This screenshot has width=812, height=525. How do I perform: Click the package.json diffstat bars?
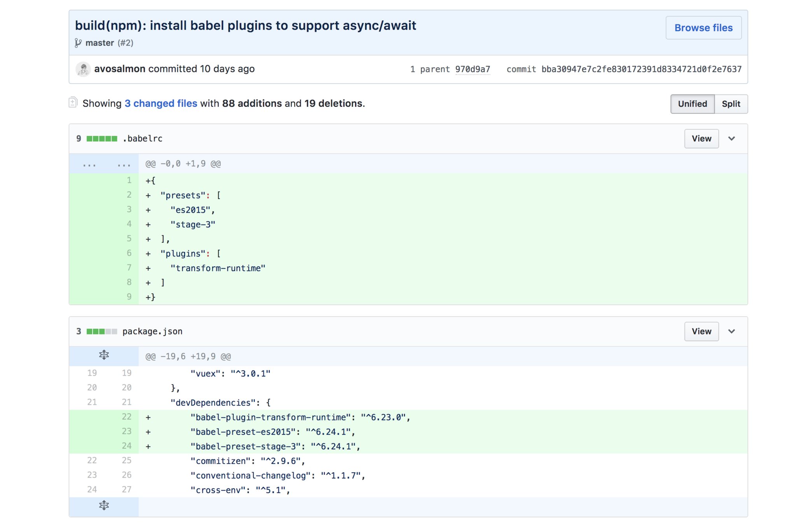pyautogui.click(x=101, y=331)
